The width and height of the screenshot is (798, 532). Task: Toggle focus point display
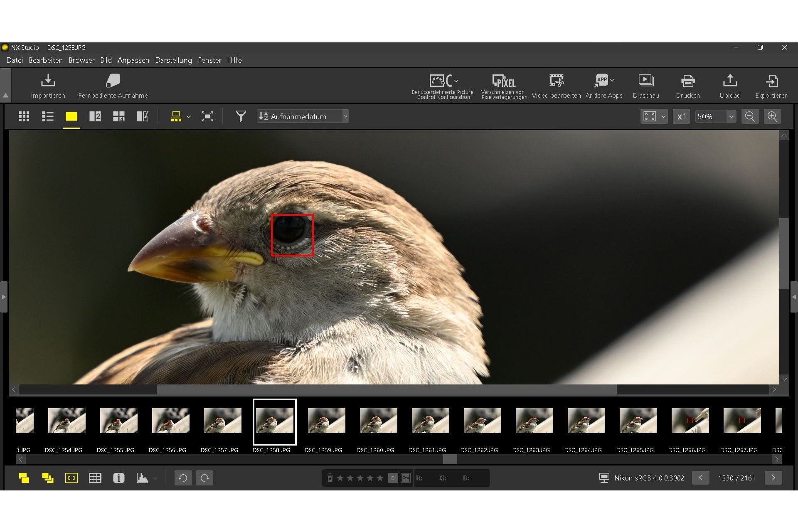[71, 478]
